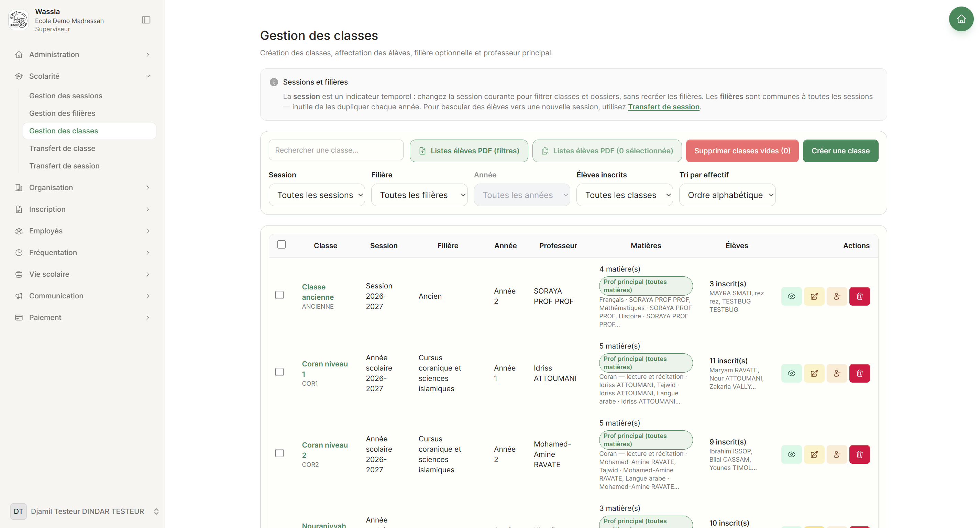Image resolution: width=980 pixels, height=528 pixels.
Task: Click the Administration house icon
Action: [19, 54]
